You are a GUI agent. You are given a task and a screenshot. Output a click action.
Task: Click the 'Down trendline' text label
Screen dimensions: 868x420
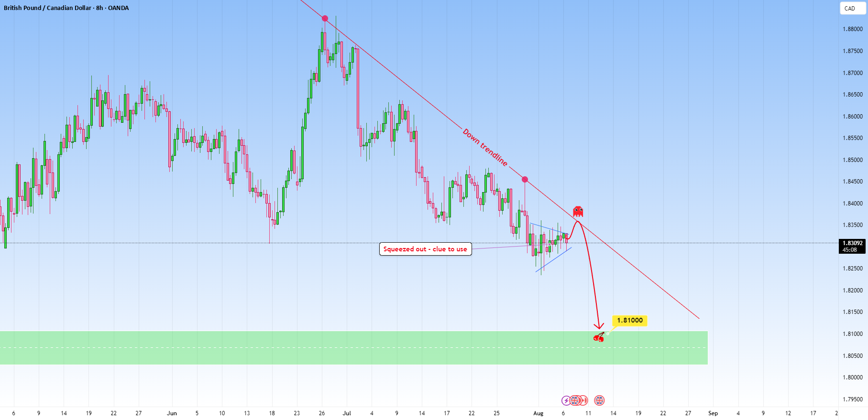click(485, 147)
